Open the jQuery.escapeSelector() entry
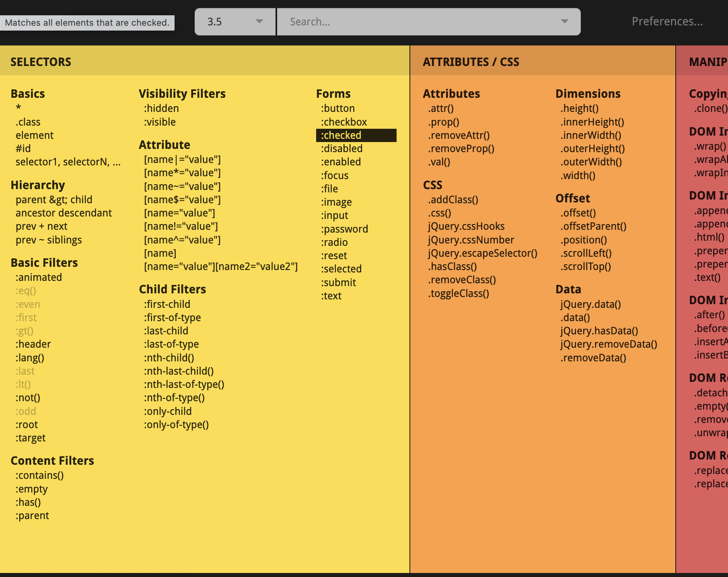Viewport: 728px width, 577px height. [483, 253]
